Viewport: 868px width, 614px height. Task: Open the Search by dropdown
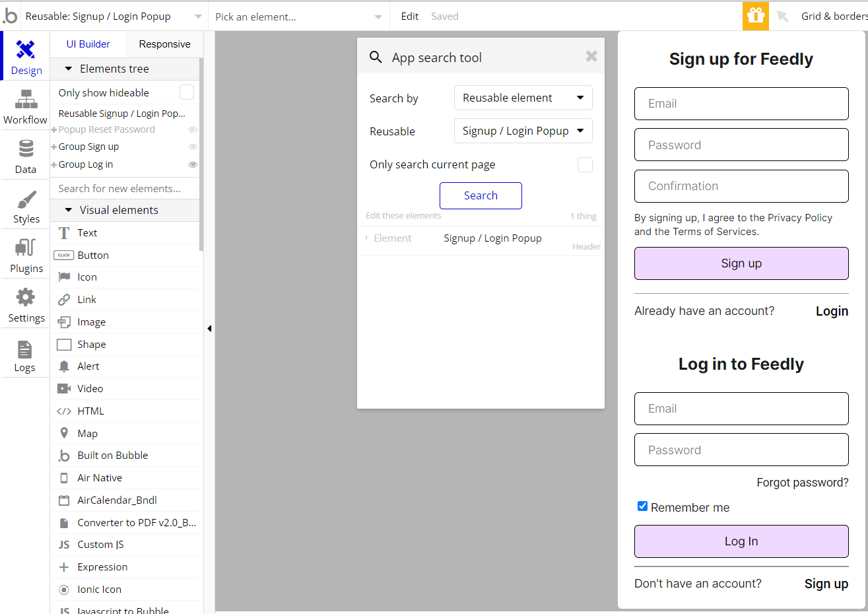(523, 98)
